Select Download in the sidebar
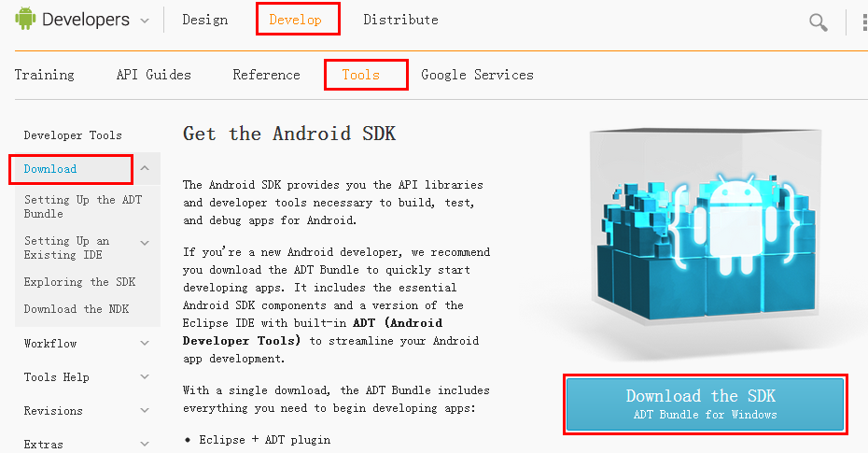This screenshot has width=868, height=453. (x=50, y=169)
